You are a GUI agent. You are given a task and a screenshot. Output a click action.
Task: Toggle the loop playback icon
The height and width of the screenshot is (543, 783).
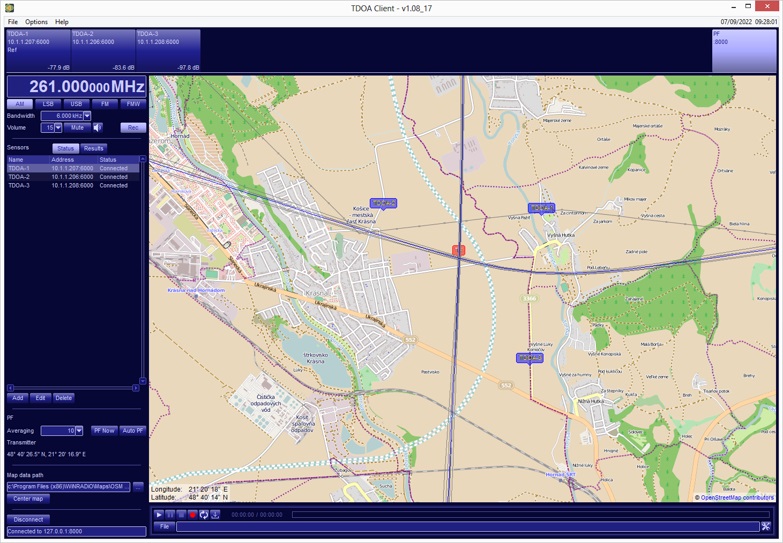coord(203,515)
